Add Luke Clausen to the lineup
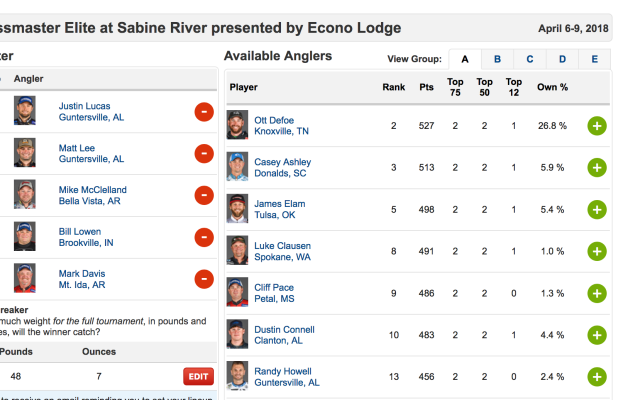Viewport: 628px width, 400px height. 597,251
